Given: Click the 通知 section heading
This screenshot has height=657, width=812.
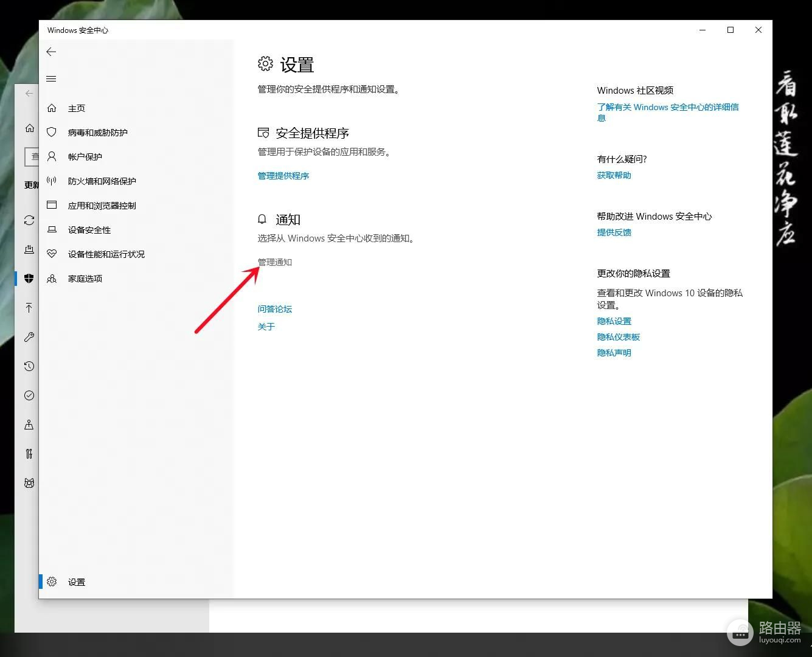Looking at the screenshot, I should (288, 220).
